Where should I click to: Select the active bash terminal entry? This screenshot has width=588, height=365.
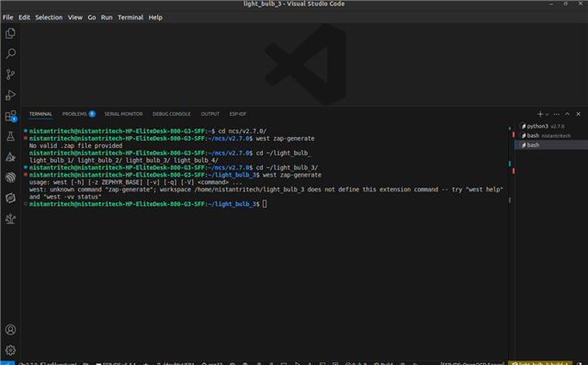(551, 144)
